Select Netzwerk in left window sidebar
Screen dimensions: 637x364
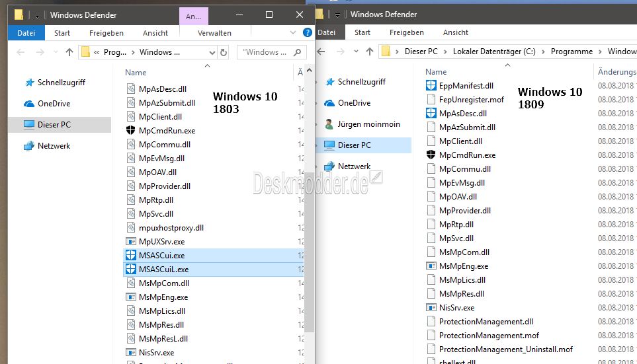(x=54, y=146)
